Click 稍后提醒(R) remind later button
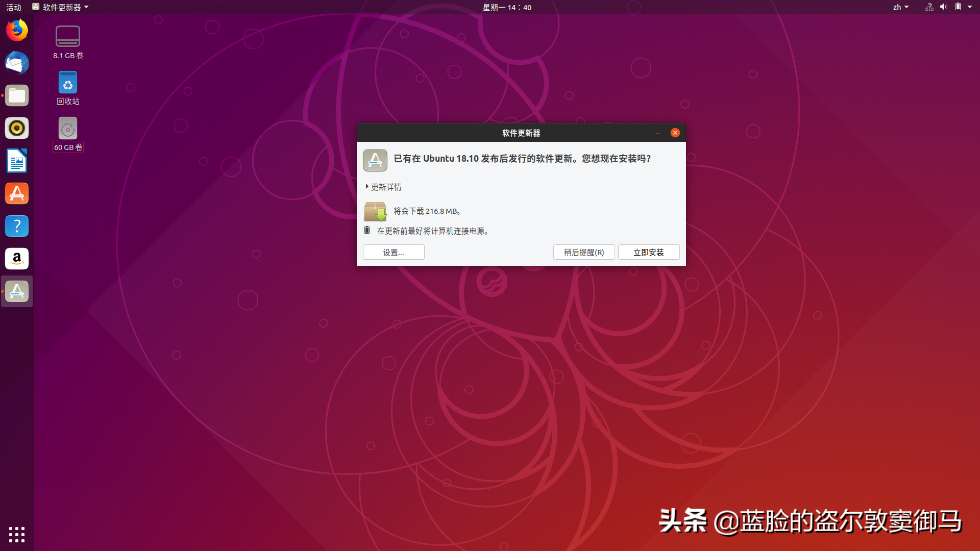The height and width of the screenshot is (551, 980). [584, 252]
